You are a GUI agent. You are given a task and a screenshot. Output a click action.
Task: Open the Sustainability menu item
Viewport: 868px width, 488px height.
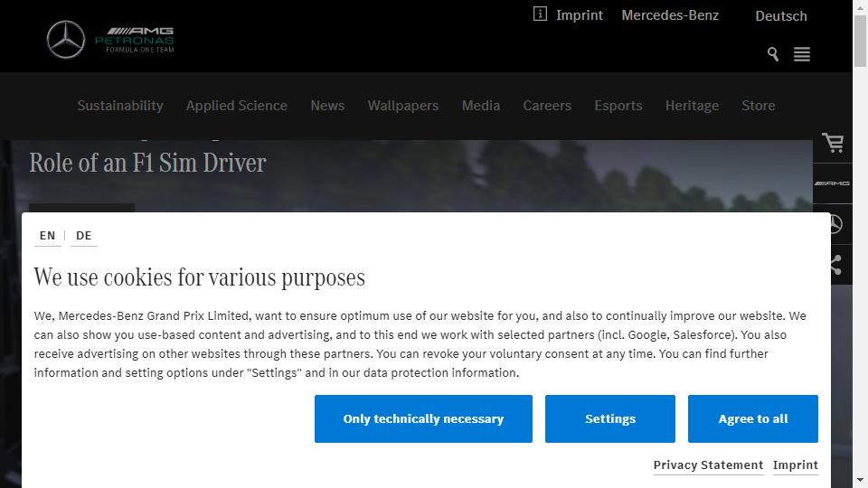120,106
